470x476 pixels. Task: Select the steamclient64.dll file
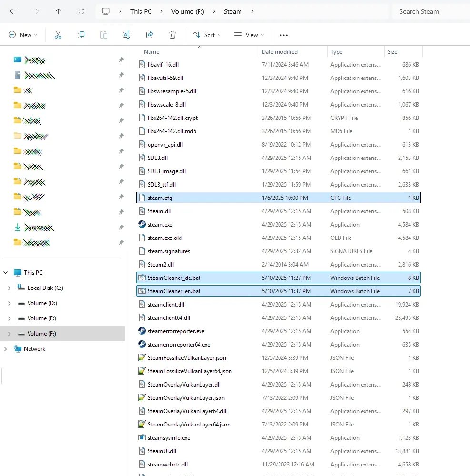[x=279, y=318]
